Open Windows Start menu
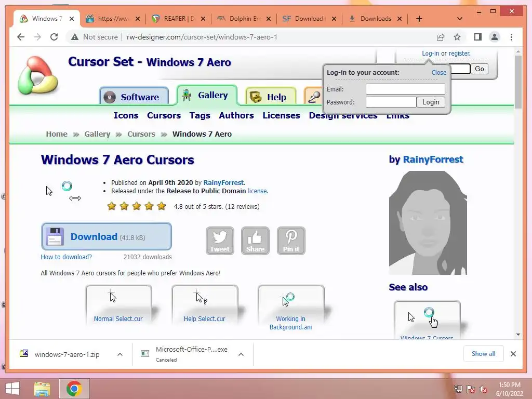532x399 pixels. coord(12,389)
